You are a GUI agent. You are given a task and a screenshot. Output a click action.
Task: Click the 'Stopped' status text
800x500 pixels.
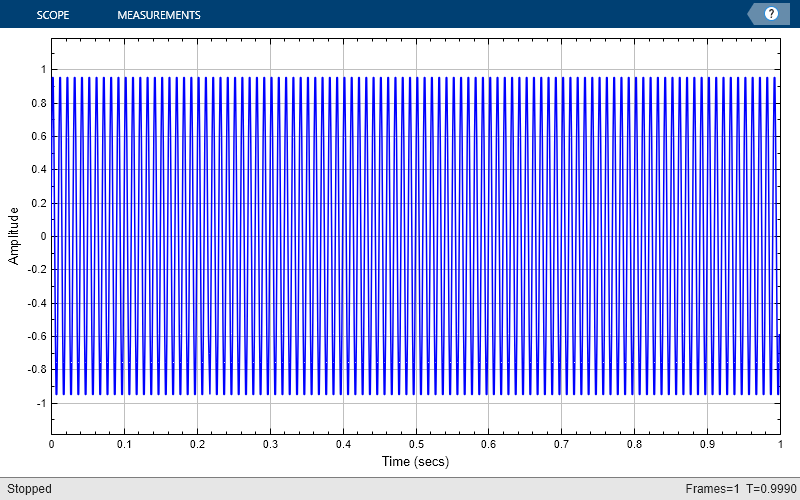(x=29, y=489)
